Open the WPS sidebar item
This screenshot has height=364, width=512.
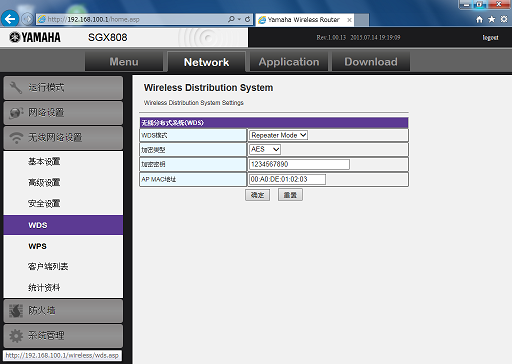click(x=37, y=246)
